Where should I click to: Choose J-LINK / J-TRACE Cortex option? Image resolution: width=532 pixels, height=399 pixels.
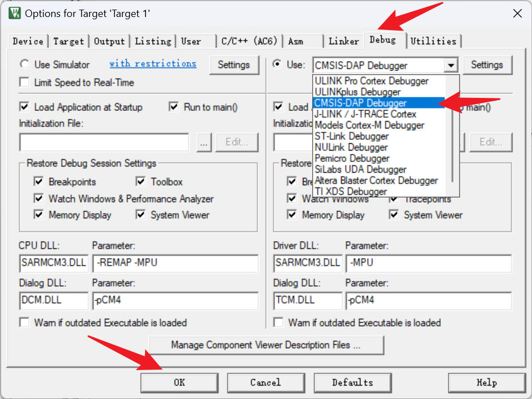pyautogui.click(x=379, y=114)
